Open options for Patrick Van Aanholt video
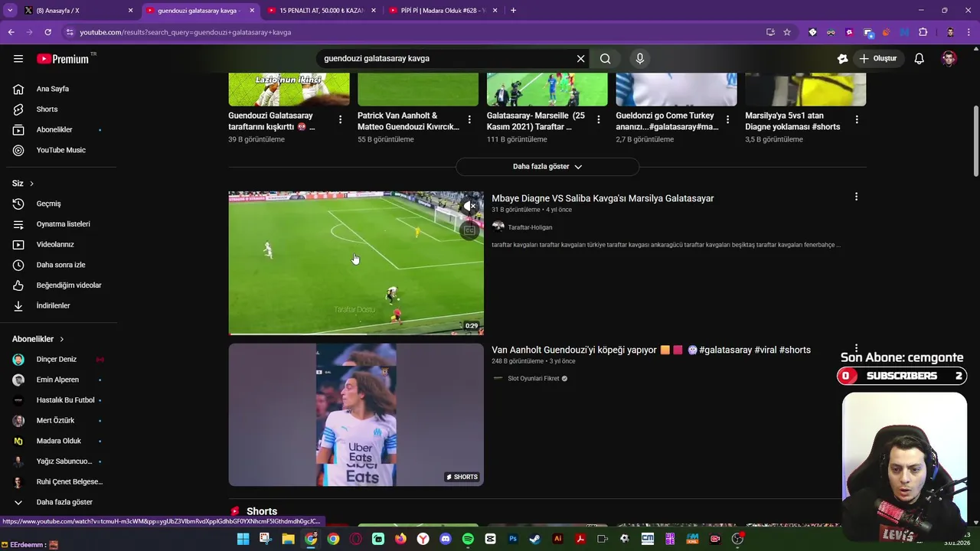This screenshot has width=980, height=551. tap(469, 119)
